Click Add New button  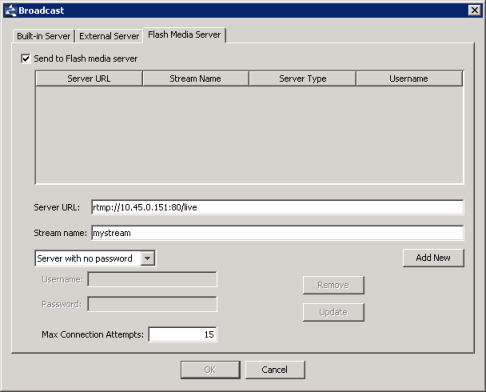click(x=433, y=258)
